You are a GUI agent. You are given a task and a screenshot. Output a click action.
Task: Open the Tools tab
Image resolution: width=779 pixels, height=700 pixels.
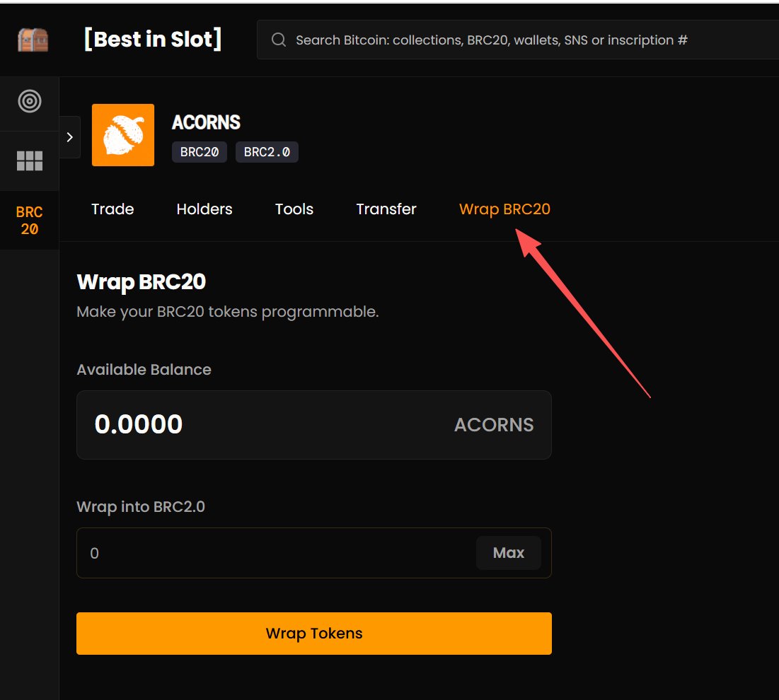click(x=294, y=209)
